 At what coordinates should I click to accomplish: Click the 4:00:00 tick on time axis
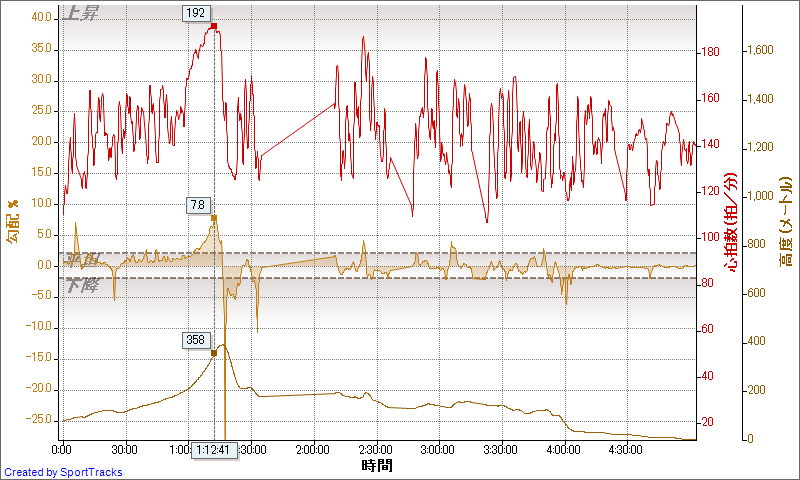[564, 449]
